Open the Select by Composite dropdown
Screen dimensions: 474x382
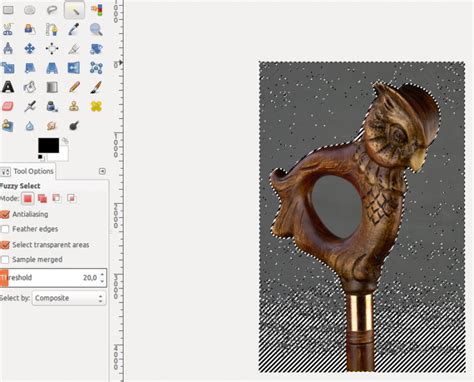tap(69, 298)
